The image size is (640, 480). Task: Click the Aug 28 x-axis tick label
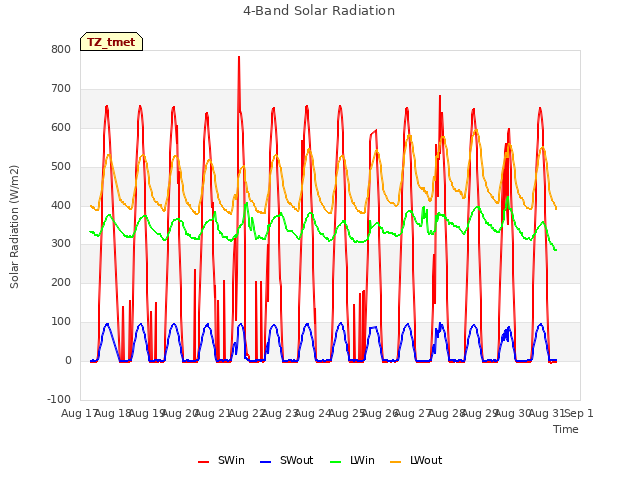pos(446,413)
